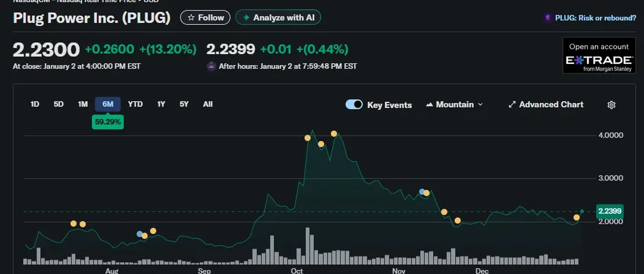Open the Advanced Chart view
This screenshot has width=644, height=274.
pos(546,105)
